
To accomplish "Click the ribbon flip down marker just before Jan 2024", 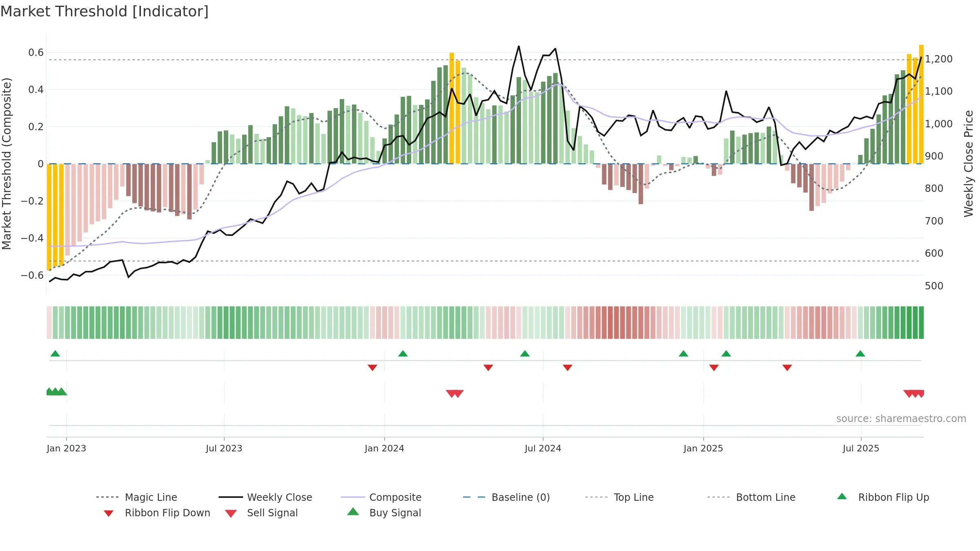I will coord(372,368).
